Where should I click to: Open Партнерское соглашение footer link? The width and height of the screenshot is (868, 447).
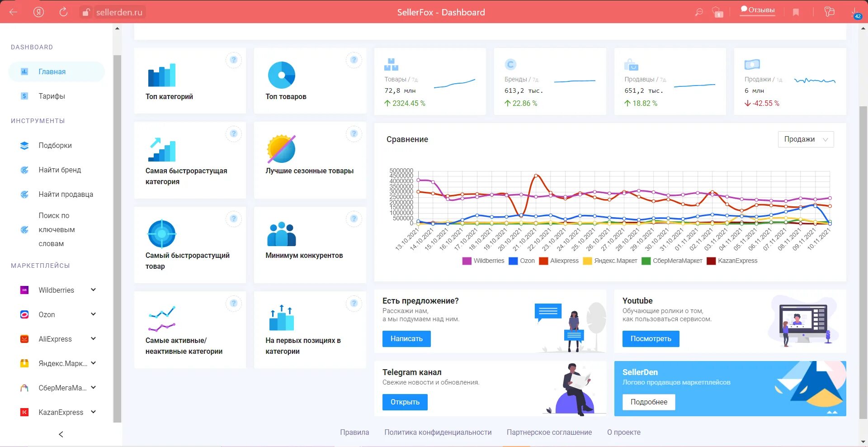tap(549, 433)
